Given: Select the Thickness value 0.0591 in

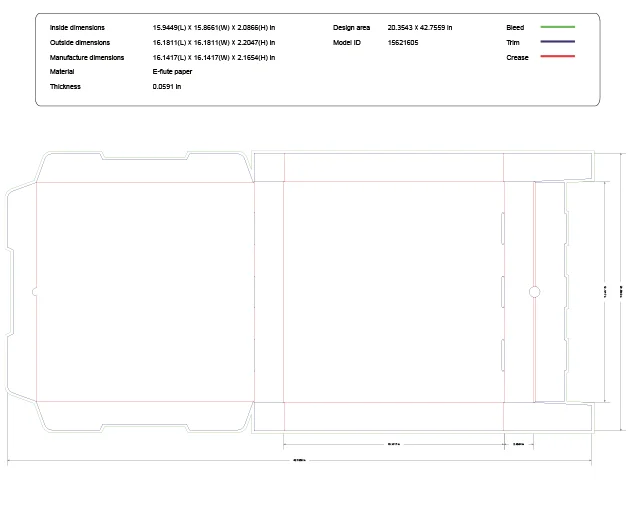Looking at the screenshot, I should click(167, 87).
